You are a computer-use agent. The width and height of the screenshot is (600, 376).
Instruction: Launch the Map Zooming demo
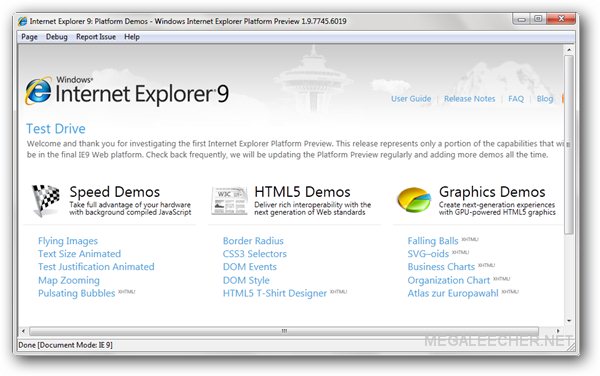coord(68,280)
